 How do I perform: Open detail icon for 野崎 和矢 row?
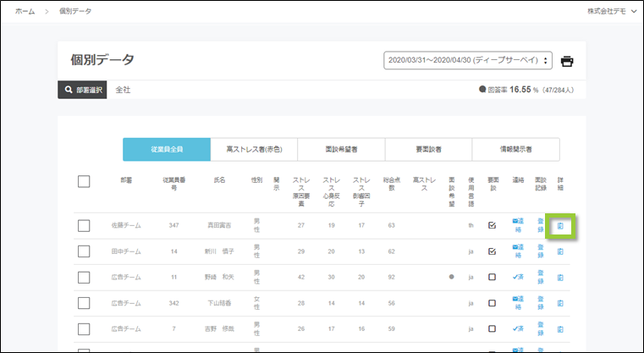(x=560, y=277)
